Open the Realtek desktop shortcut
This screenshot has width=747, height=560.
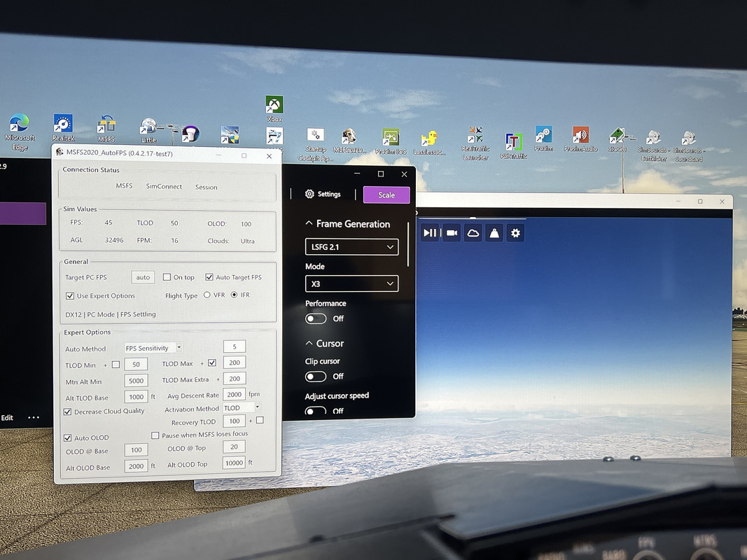63,127
